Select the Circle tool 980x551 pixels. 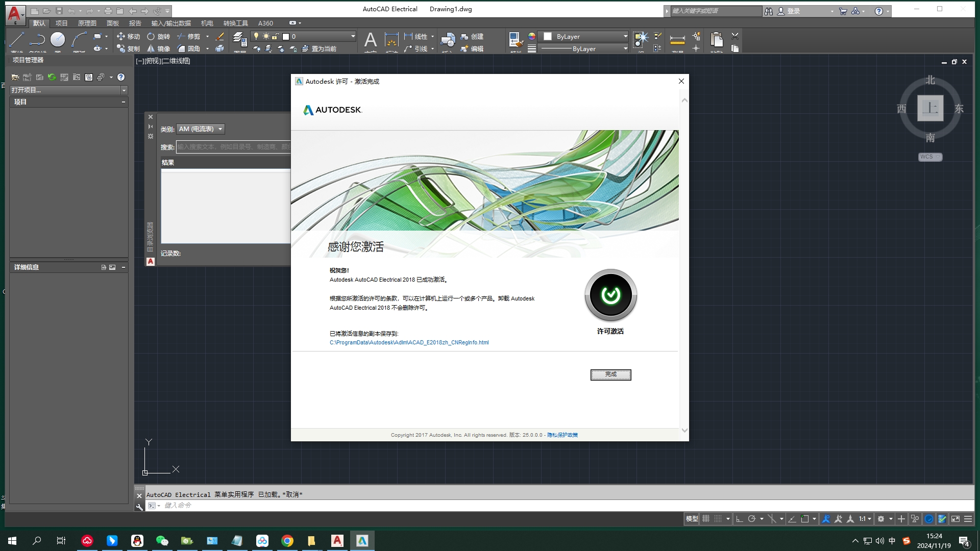tap(58, 39)
